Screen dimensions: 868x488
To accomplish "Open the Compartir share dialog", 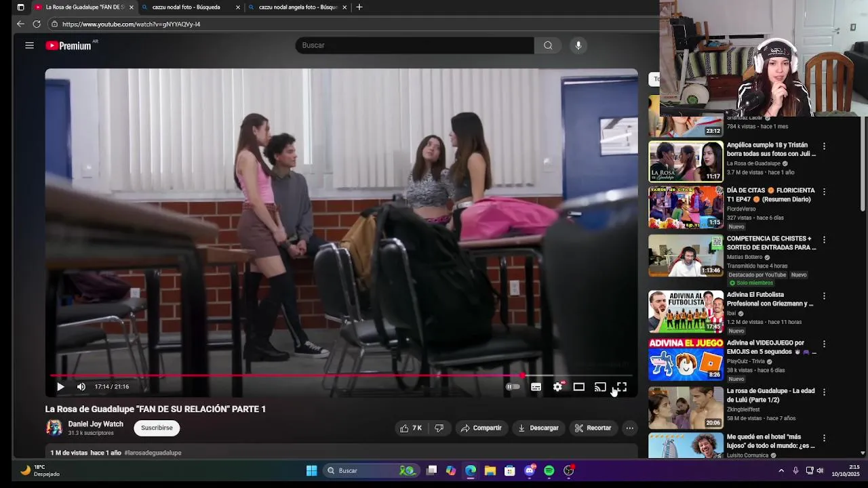I will [x=481, y=428].
